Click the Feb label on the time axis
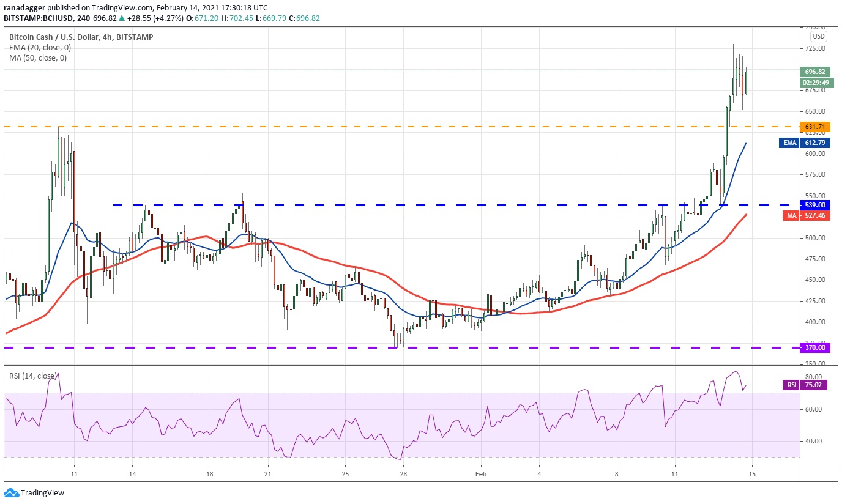The width and height of the screenshot is (842, 504). pyautogui.click(x=481, y=474)
